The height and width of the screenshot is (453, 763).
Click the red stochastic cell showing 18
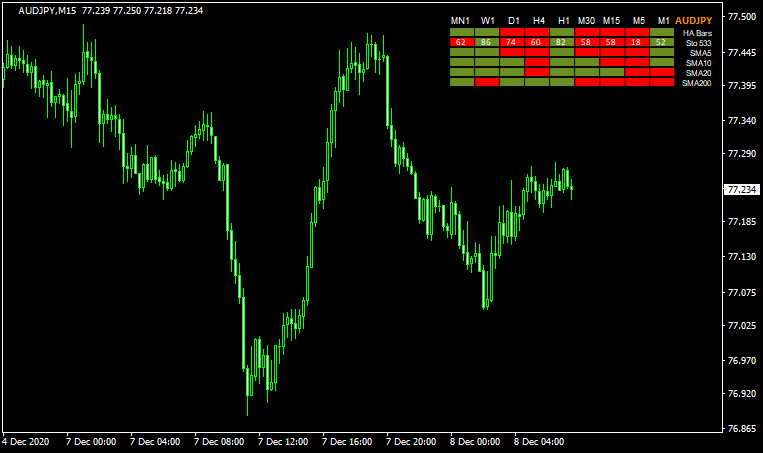point(638,43)
